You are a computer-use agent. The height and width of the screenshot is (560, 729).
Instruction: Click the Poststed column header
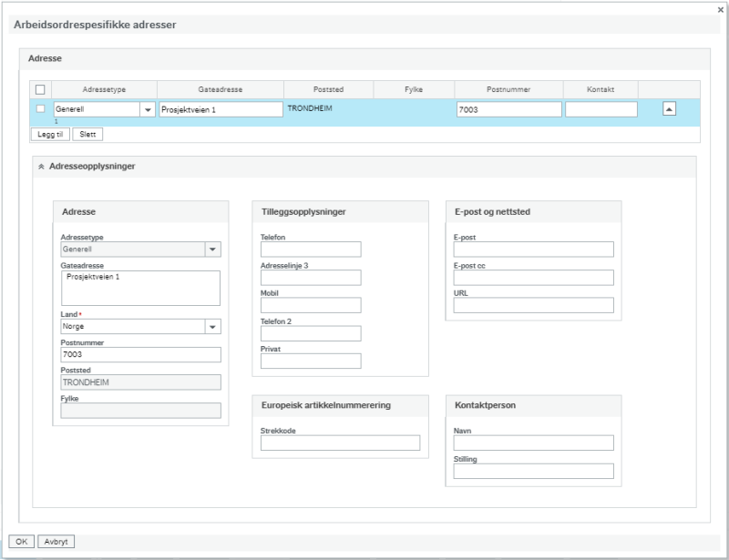pos(328,90)
